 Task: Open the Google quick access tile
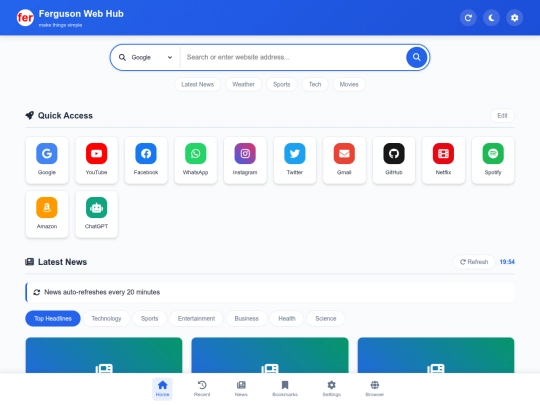point(47,160)
